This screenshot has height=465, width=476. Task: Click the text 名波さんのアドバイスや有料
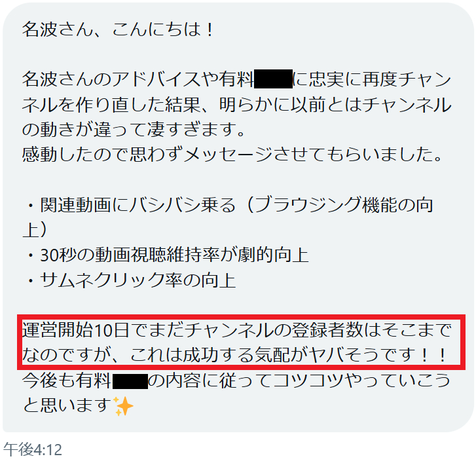pyautogui.click(x=138, y=79)
